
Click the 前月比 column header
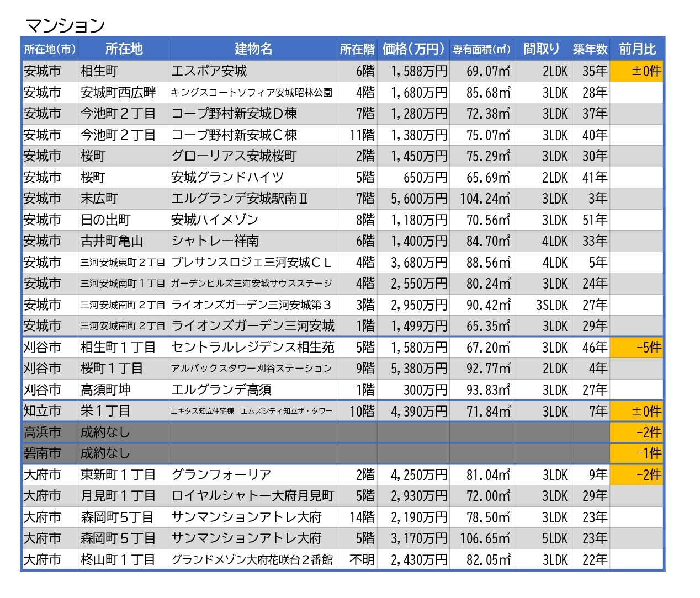[637, 49]
